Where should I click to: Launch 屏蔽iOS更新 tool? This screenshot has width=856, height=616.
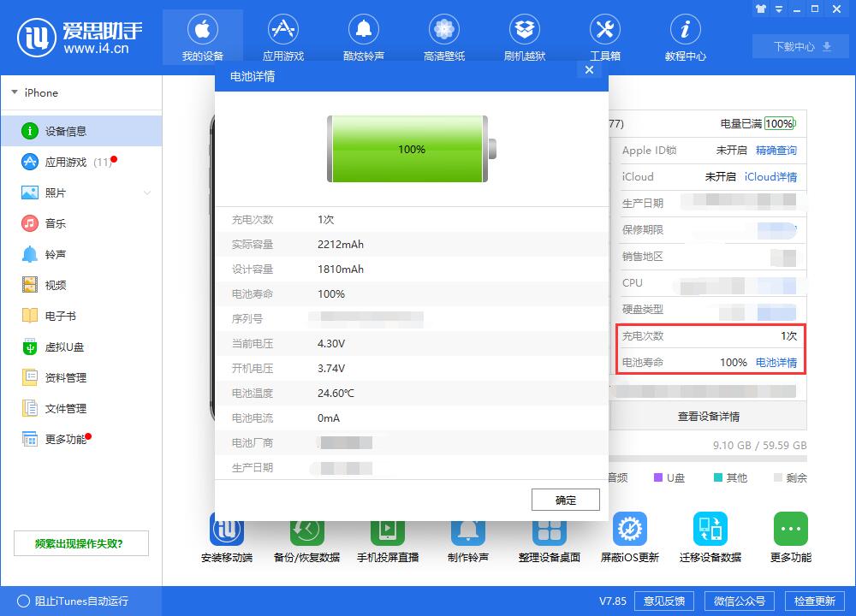coord(631,536)
